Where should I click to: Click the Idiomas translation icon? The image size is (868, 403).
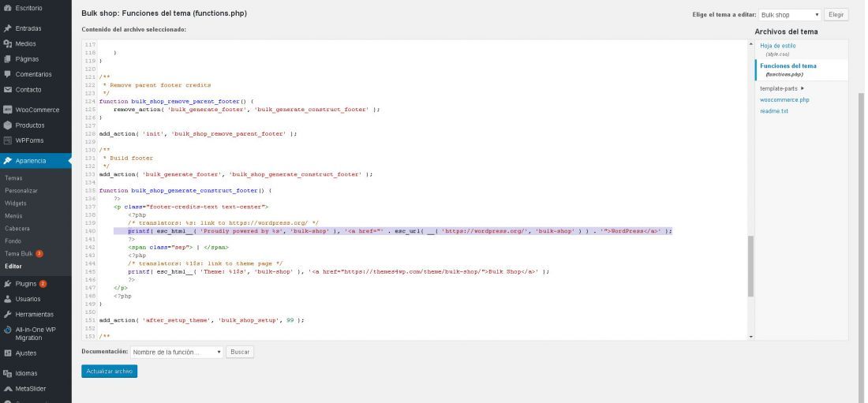(7, 373)
